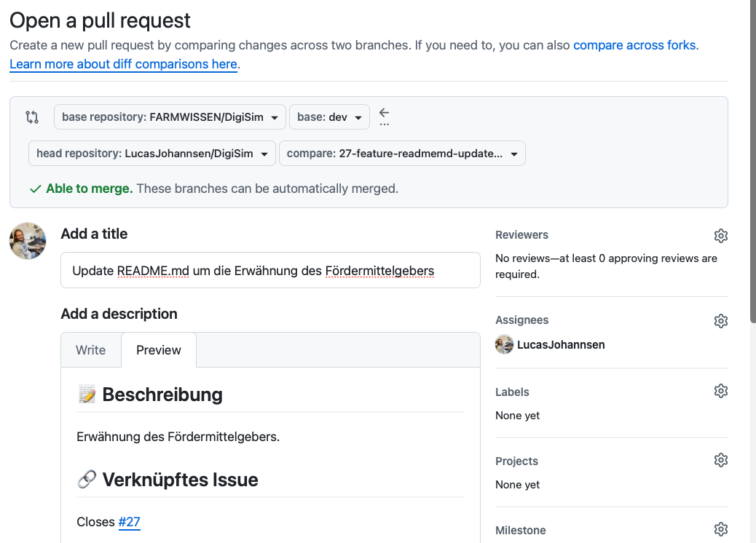The width and height of the screenshot is (756, 543).
Task: Open the compare branch dropdown
Action: (x=401, y=154)
